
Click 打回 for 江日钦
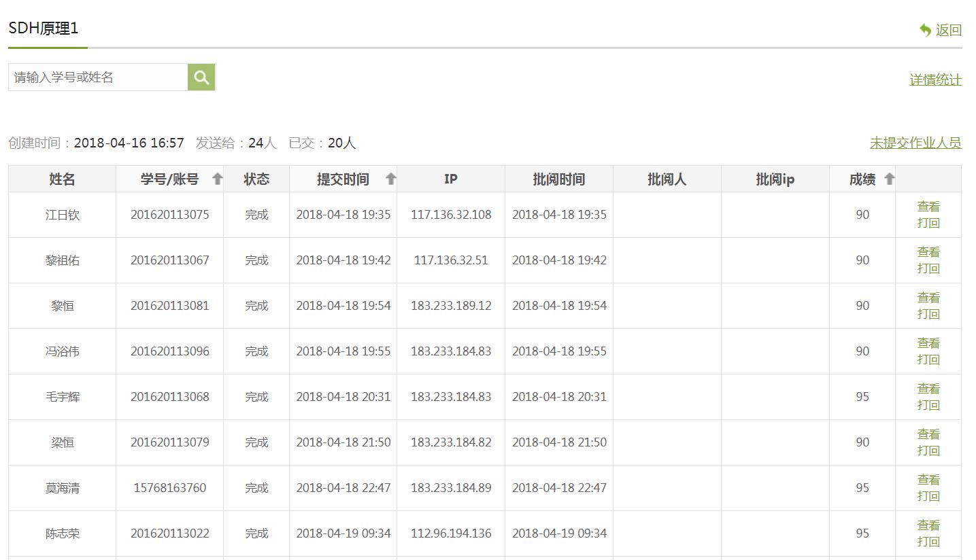tap(928, 223)
